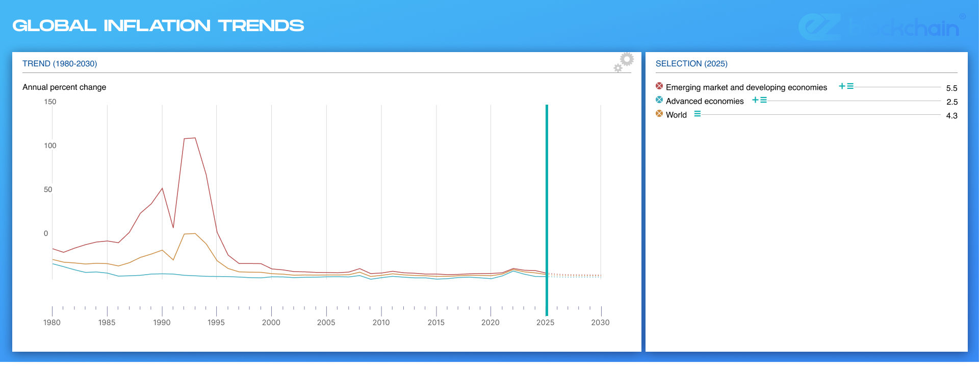Open list icon beside Advanced economies
The height and width of the screenshot is (366, 980).
(764, 100)
